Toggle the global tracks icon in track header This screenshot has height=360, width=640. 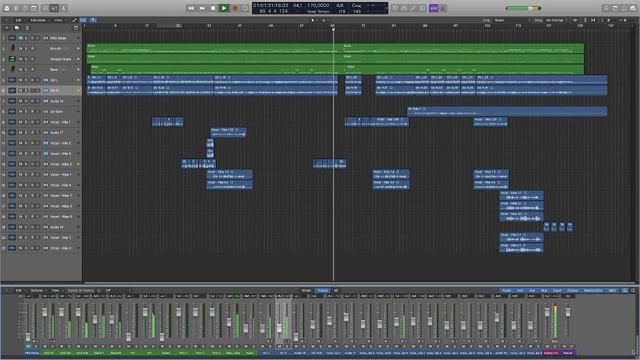(x=76, y=28)
